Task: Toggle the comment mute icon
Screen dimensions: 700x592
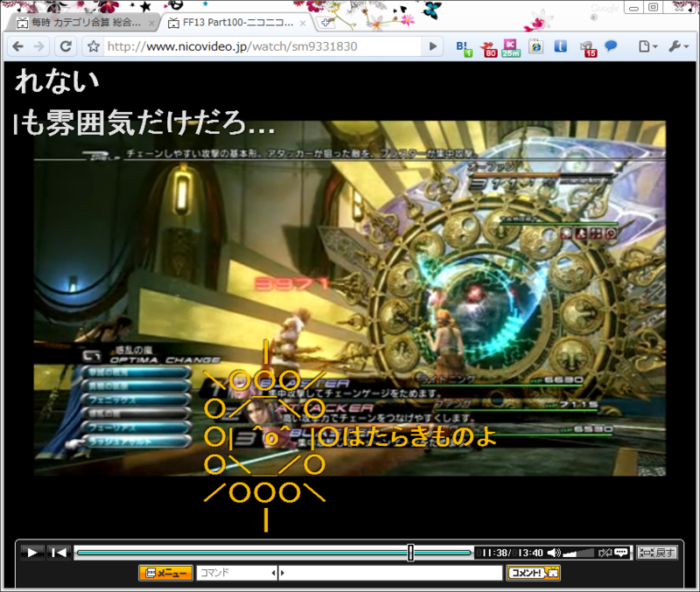Action: pyautogui.click(x=605, y=553)
